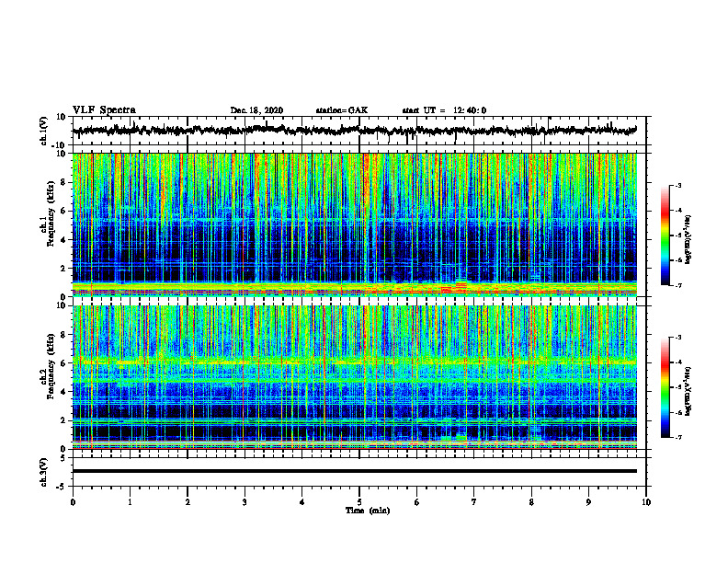This screenshot has height=563, width=728.
Task: Click the 6 tick label on the time axis
Action: [x=417, y=502]
